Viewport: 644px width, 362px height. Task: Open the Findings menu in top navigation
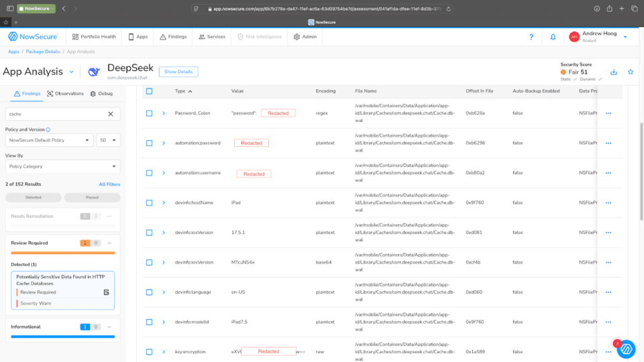[x=173, y=37]
